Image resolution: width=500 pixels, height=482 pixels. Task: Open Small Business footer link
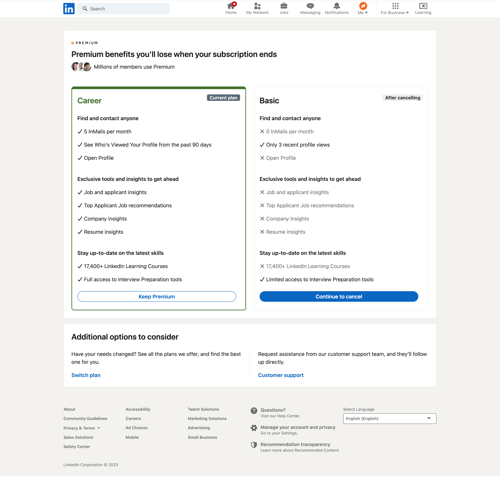coord(202,437)
